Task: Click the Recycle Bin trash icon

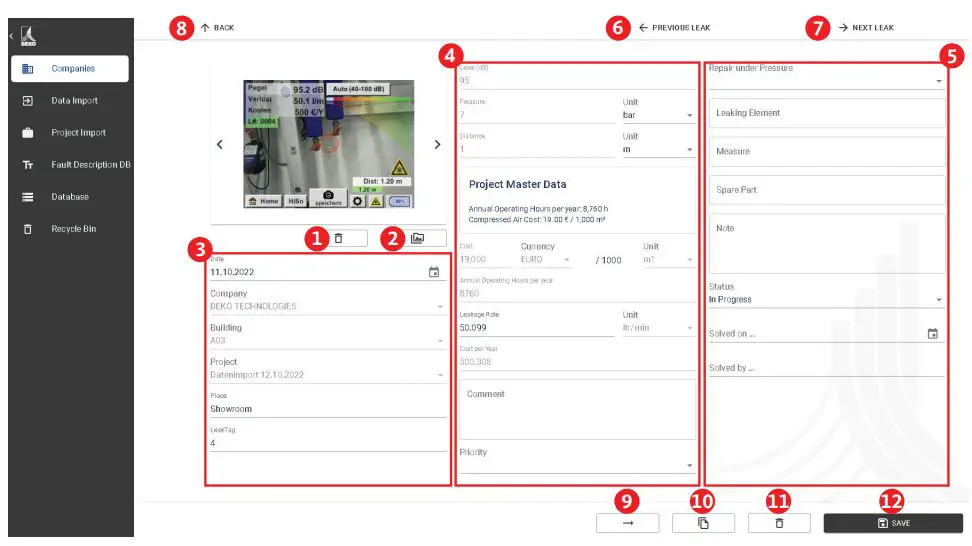Action: (28, 229)
